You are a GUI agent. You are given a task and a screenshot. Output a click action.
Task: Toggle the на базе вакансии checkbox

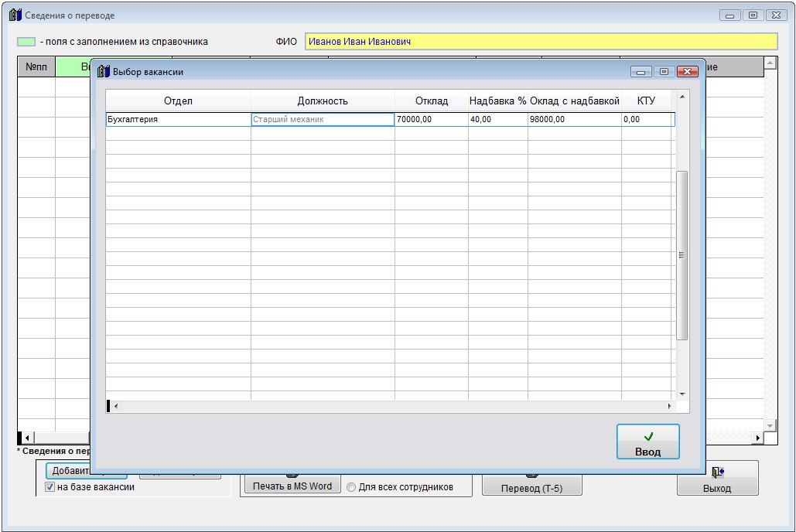pyautogui.click(x=50, y=487)
